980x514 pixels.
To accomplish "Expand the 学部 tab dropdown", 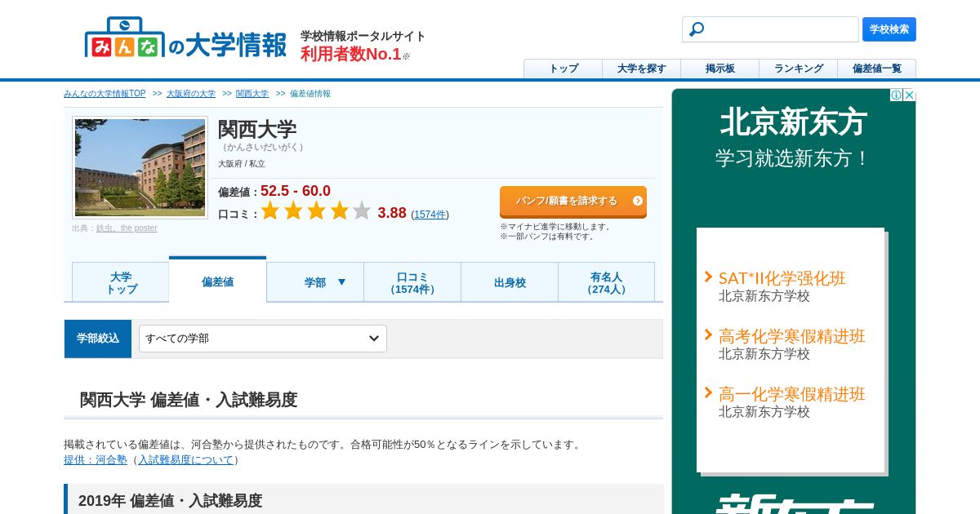I will [315, 282].
